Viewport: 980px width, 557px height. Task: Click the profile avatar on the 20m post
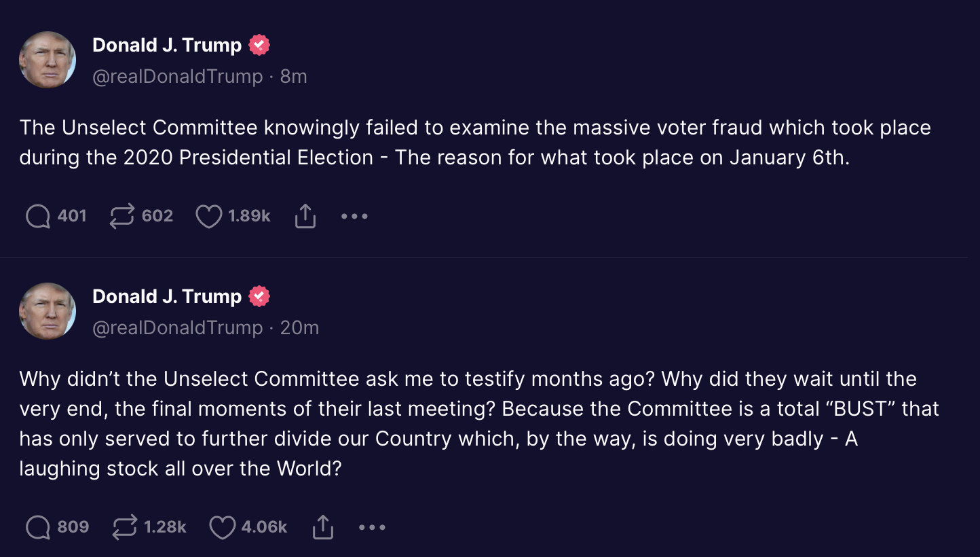point(48,311)
